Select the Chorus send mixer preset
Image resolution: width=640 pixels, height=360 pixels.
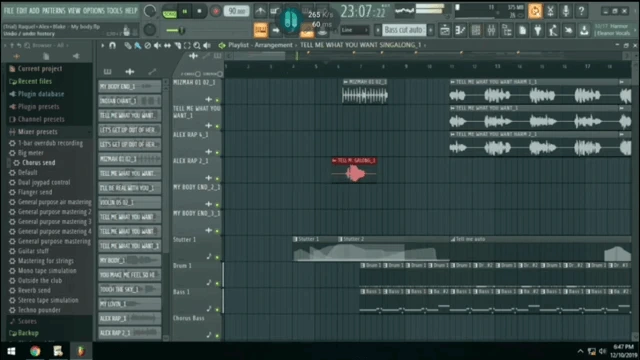point(39,163)
